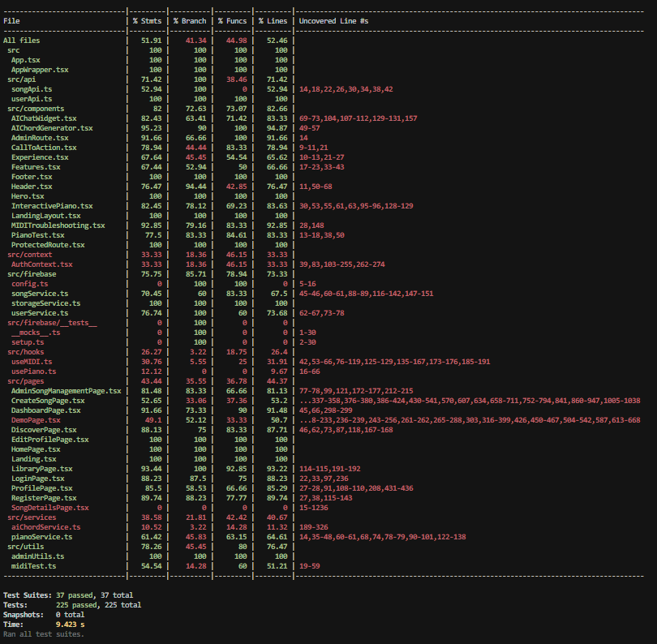The width and height of the screenshot is (657, 644).
Task: Click songService.ts file name
Action: coord(40,294)
